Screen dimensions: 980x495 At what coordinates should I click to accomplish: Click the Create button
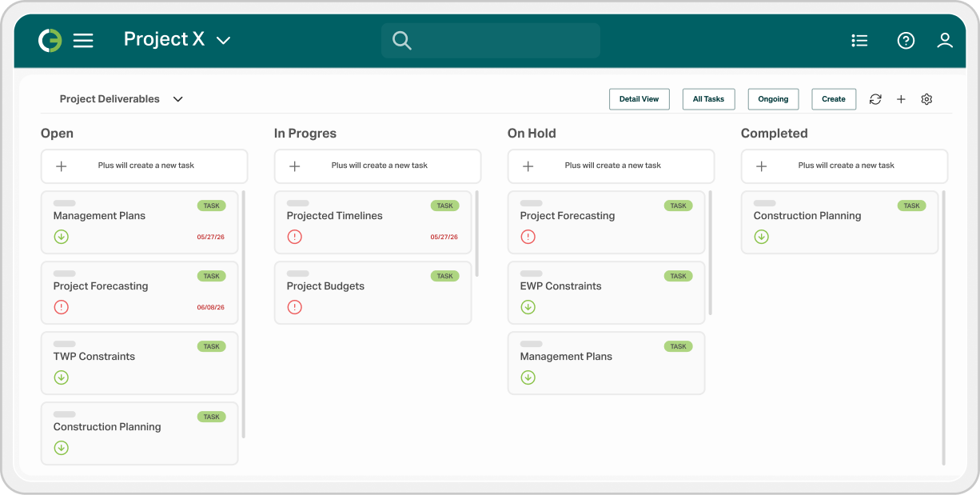[x=833, y=99]
